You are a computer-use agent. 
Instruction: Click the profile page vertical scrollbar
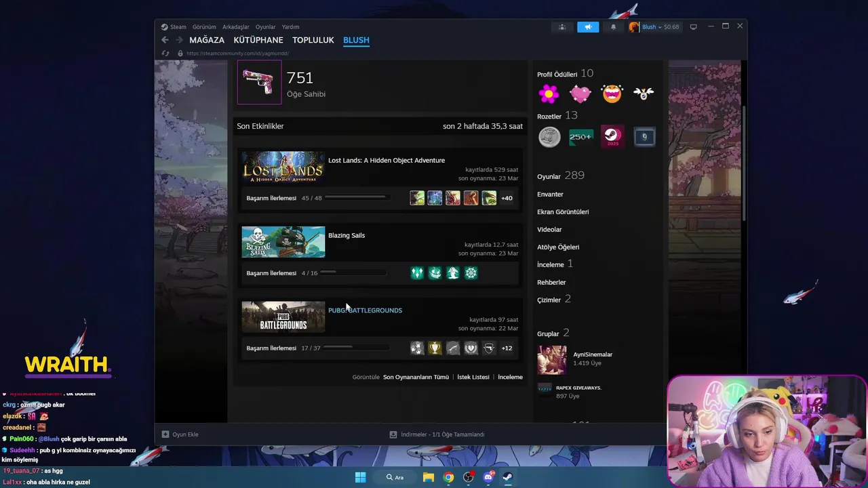click(745, 163)
